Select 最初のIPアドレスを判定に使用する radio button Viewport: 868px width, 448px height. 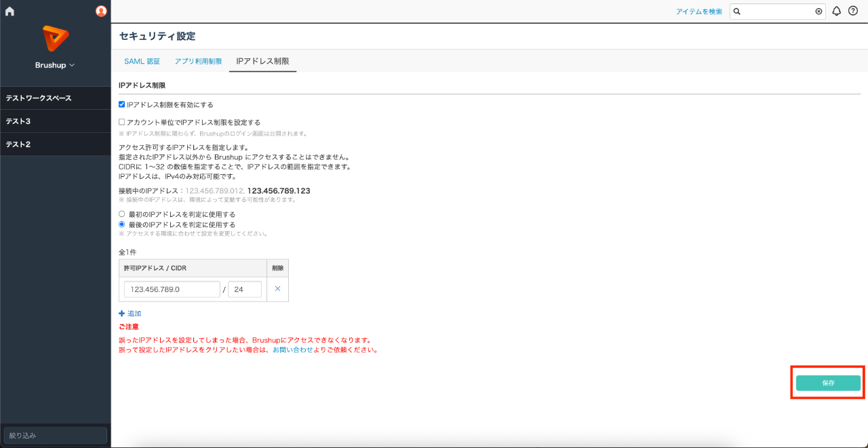click(x=121, y=213)
